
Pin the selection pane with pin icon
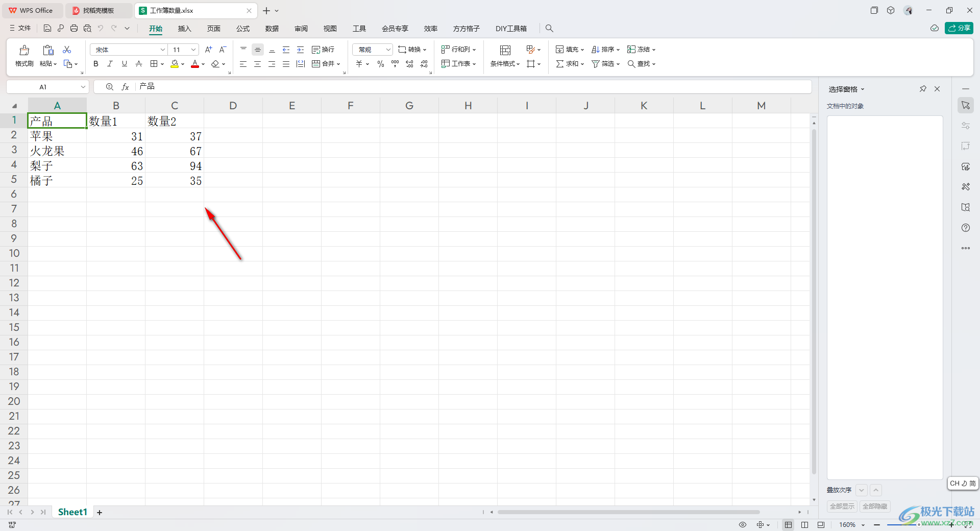(x=923, y=89)
